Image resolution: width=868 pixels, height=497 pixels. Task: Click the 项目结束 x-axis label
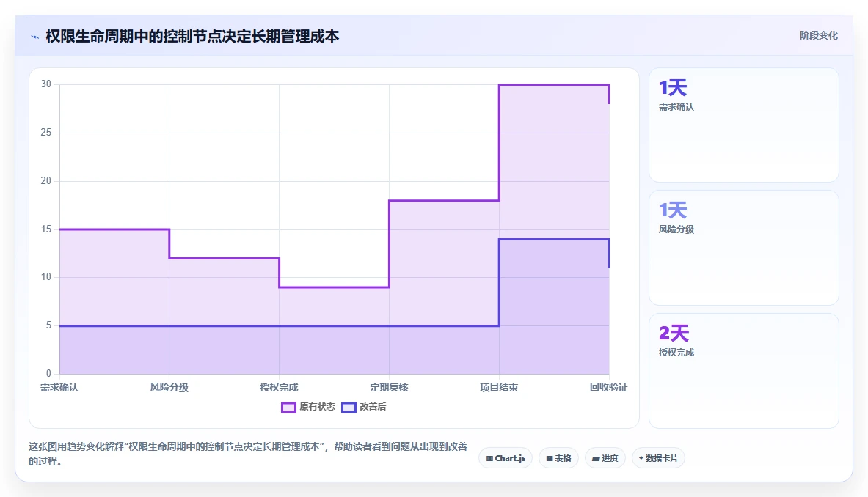tap(499, 388)
